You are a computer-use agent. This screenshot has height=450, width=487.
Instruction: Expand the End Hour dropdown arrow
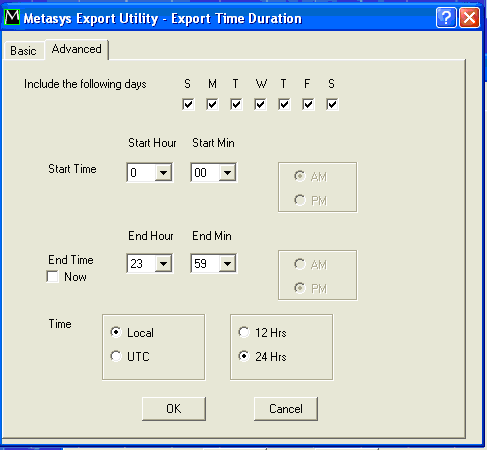[x=163, y=263]
